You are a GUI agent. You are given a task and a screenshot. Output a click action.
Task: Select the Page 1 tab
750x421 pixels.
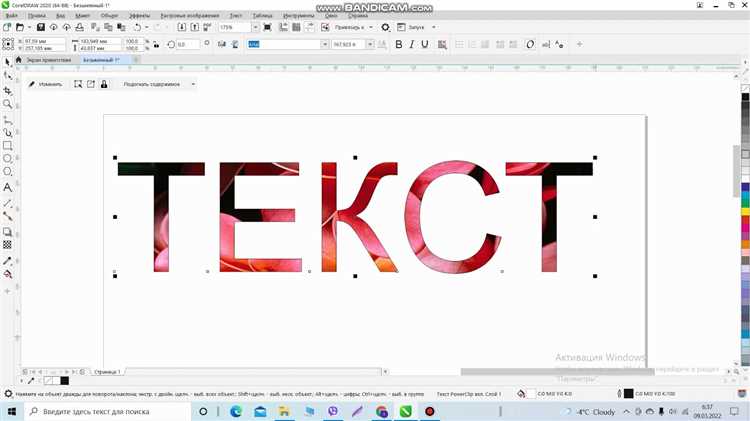[107, 372]
